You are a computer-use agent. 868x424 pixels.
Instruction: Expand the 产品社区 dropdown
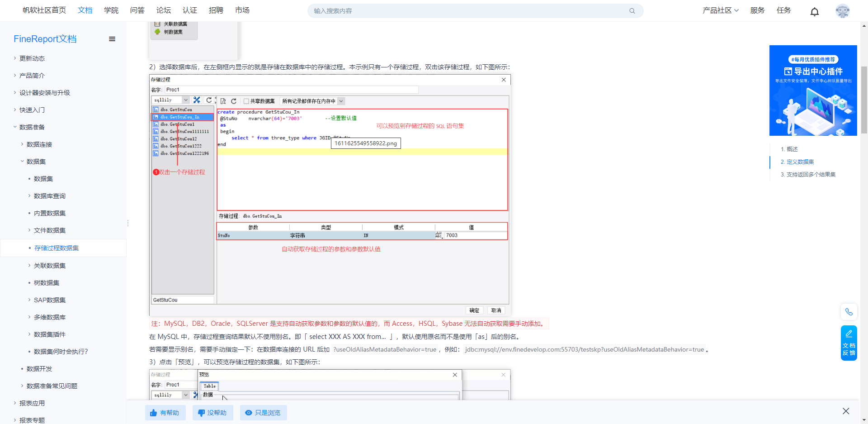(721, 10)
